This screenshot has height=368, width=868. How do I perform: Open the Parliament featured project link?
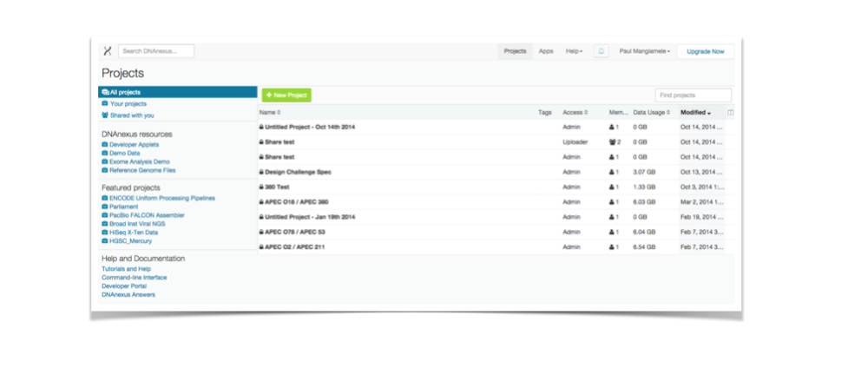(x=124, y=207)
